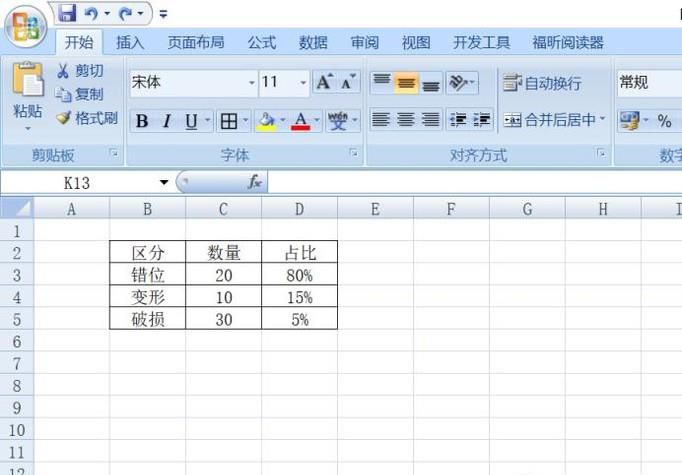Toggle middle vertical alignment
The image size is (682, 475).
point(406,82)
